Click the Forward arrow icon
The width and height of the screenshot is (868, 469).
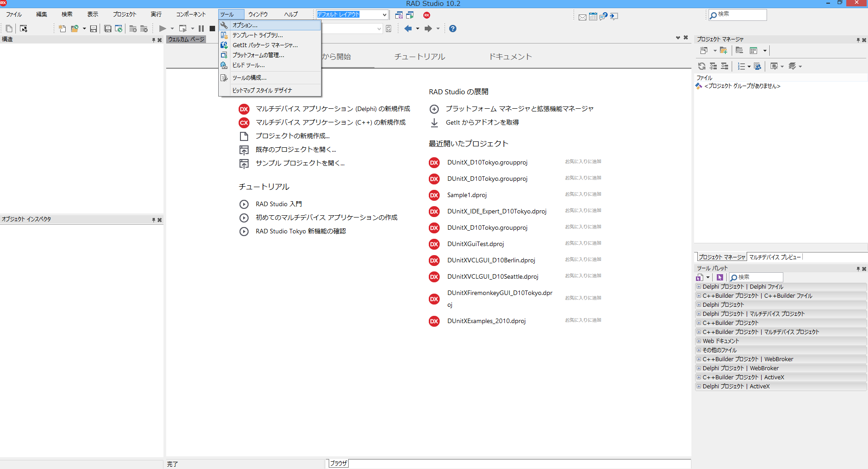(428, 29)
